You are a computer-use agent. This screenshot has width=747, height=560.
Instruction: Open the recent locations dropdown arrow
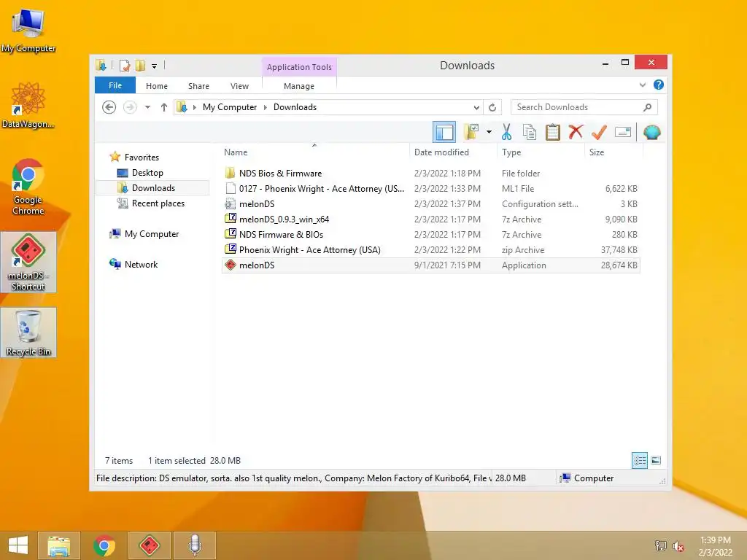(147, 107)
